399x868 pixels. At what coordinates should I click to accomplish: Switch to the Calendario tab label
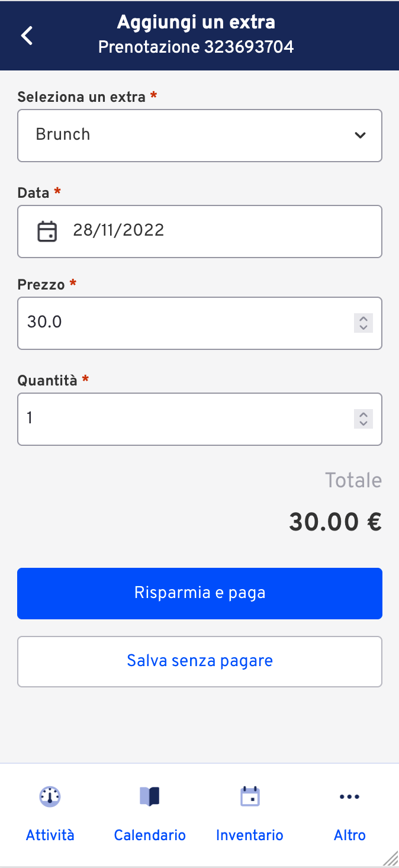150,835
